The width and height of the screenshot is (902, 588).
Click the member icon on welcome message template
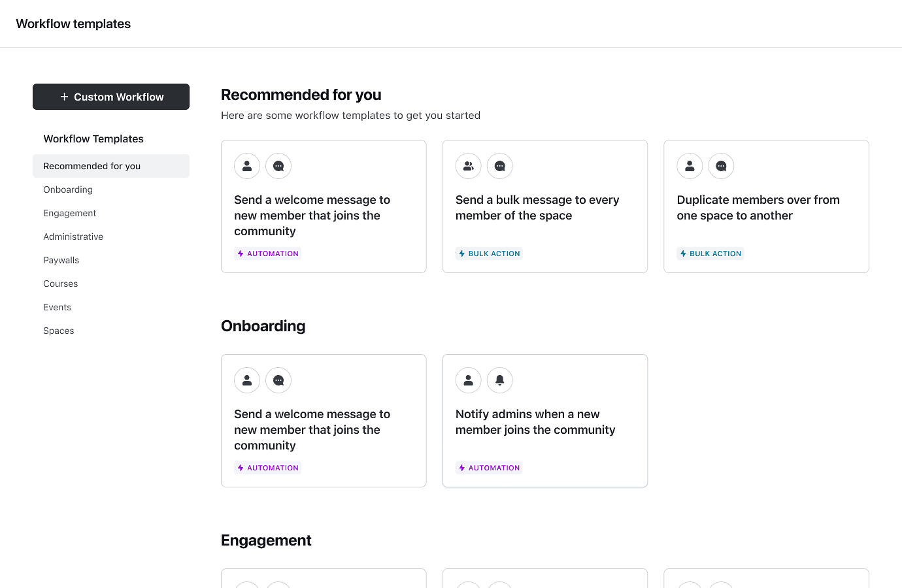[247, 166]
